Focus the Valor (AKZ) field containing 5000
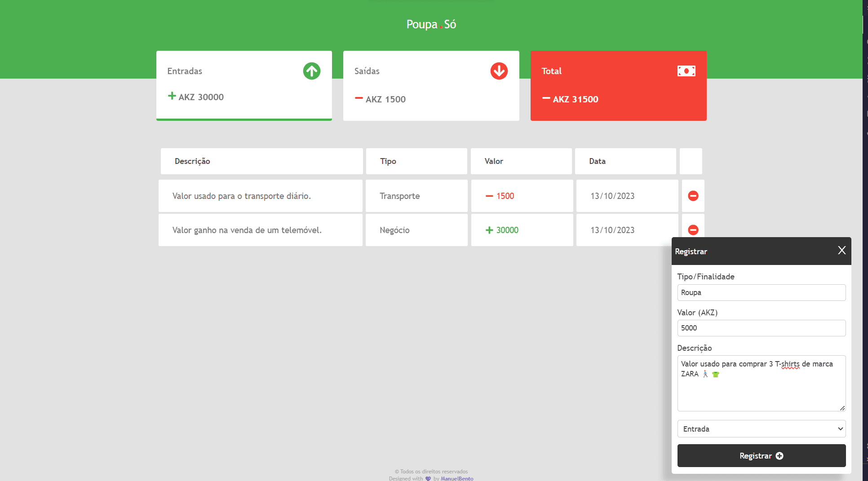The image size is (868, 481). tap(761, 328)
